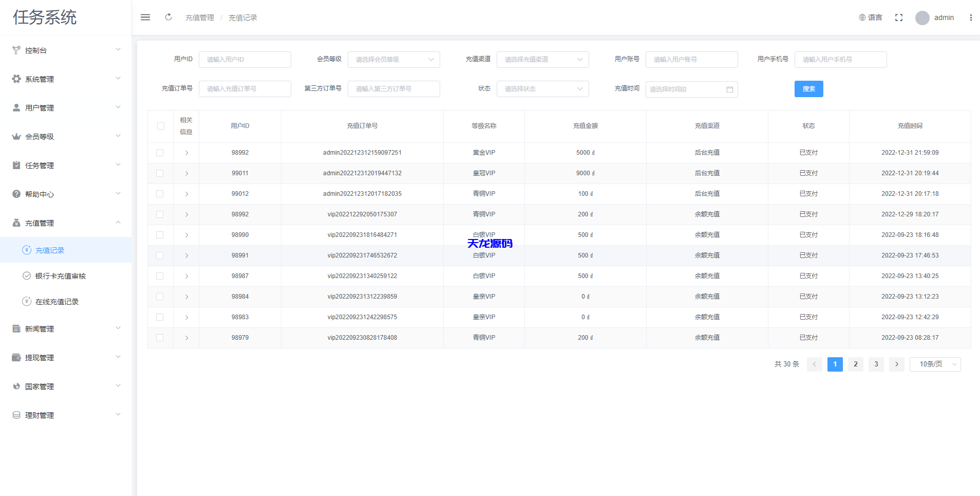Check the row for user 98991
980x496 pixels.
coord(160,255)
